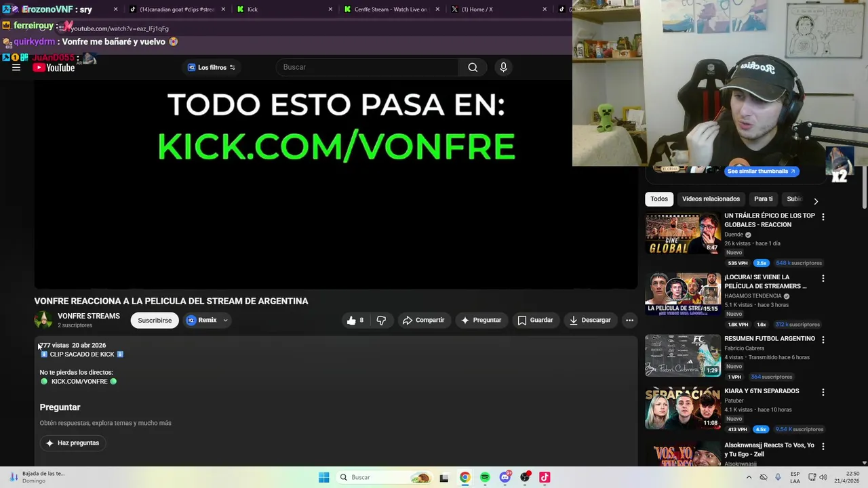
Task: Open HAGAMOS TENDENCIA channel link
Action: (x=753, y=296)
